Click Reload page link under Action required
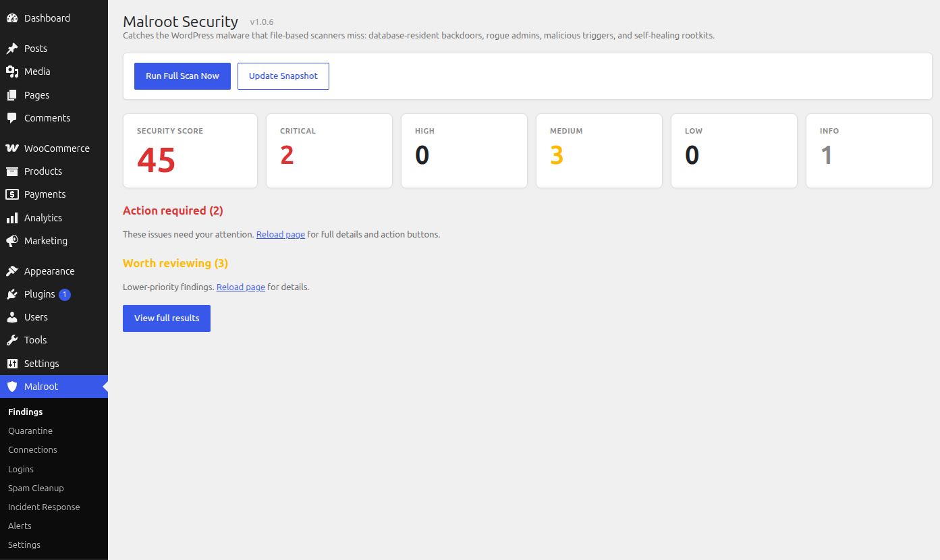 tap(281, 235)
